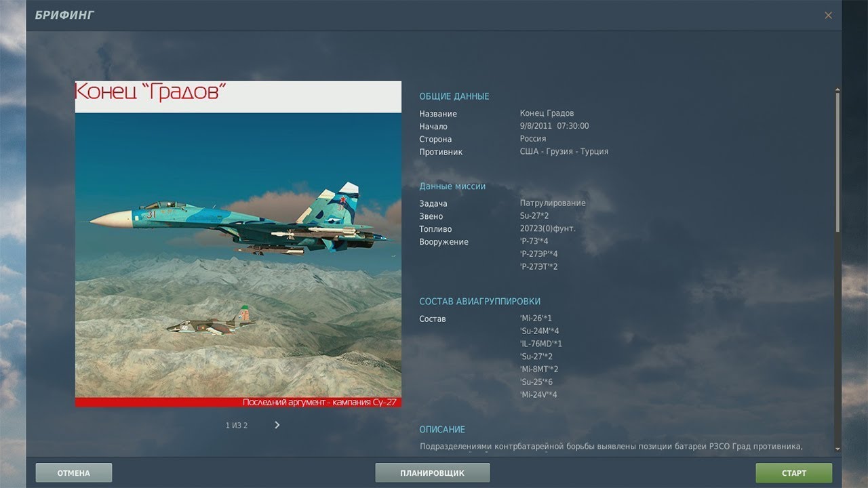Click task value Патрулирование

pyautogui.click(x=553, y=203)
